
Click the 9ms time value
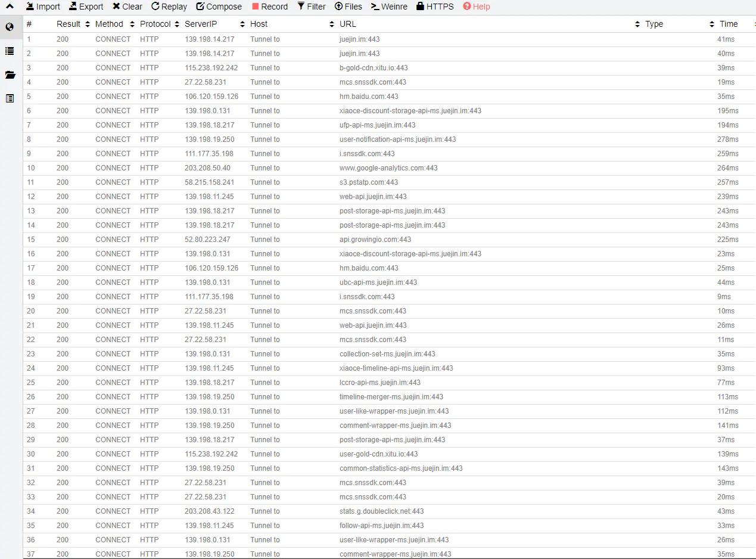click(724, 297)
